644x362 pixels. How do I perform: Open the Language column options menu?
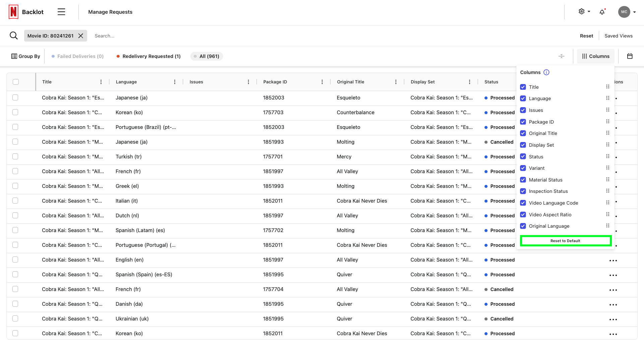tap(175, 81)
